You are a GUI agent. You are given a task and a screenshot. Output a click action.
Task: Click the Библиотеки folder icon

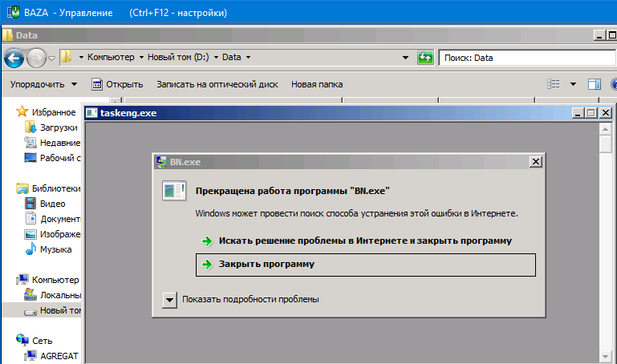(x=22, y=188)
